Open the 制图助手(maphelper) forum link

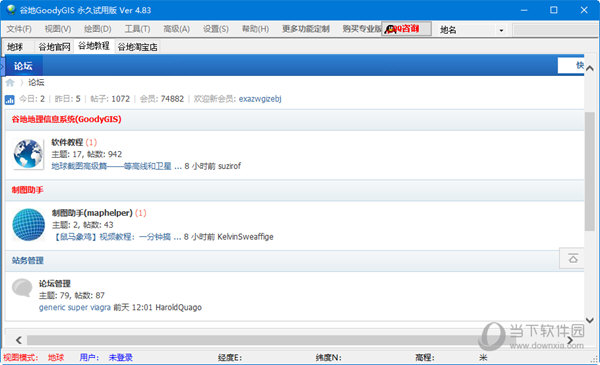(92, 213)
